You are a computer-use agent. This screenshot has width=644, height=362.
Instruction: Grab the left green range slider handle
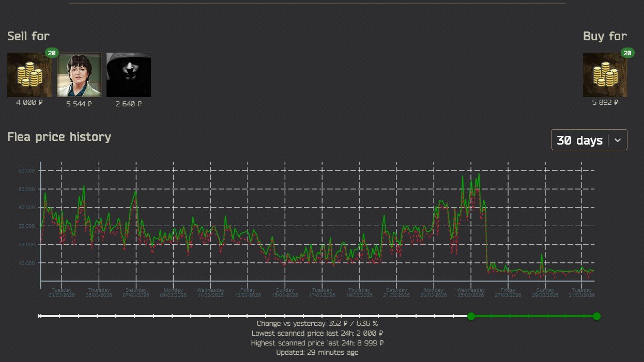pyautogui.click(x=471, y=316)
